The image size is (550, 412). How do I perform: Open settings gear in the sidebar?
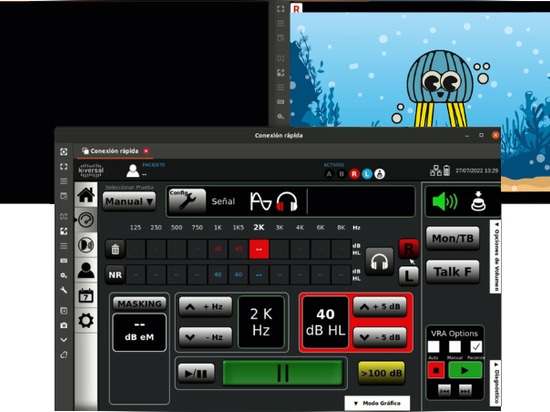coord(86,320)
